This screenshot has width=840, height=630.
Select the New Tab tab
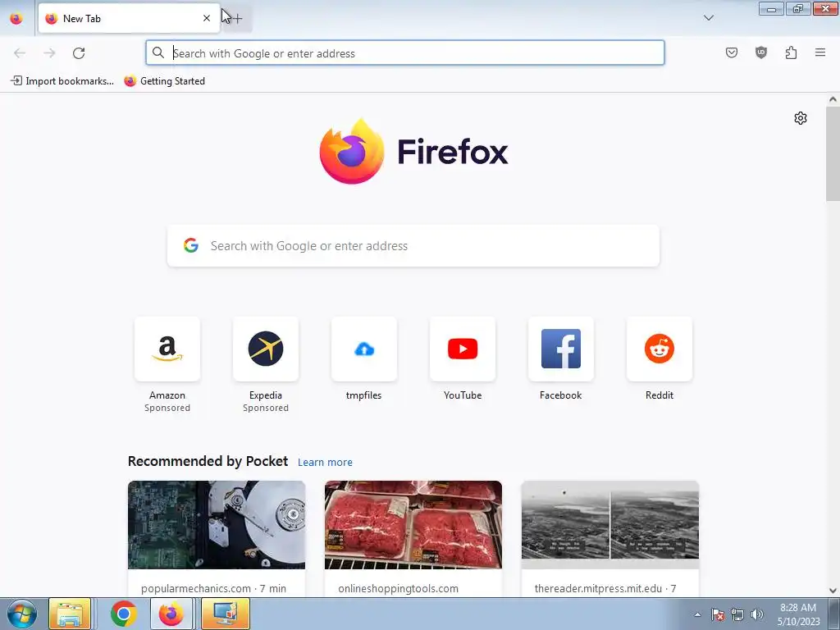pos(129,18)
